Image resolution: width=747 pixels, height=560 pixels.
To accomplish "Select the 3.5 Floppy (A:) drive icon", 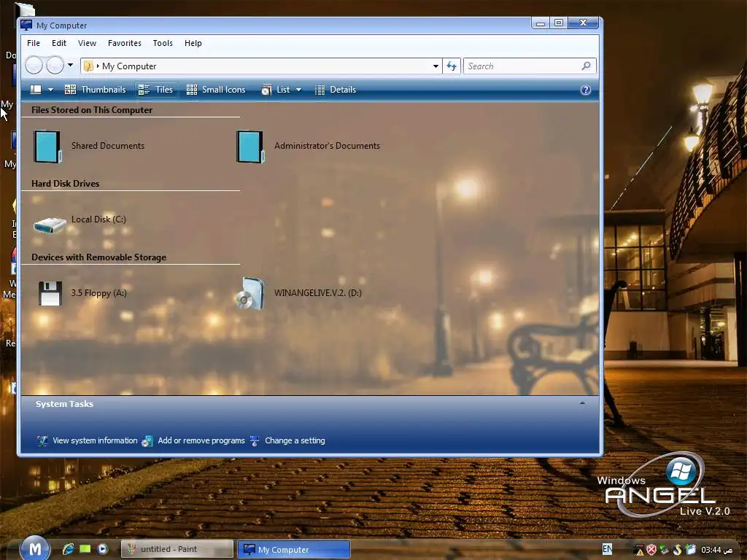I will 50,293.
